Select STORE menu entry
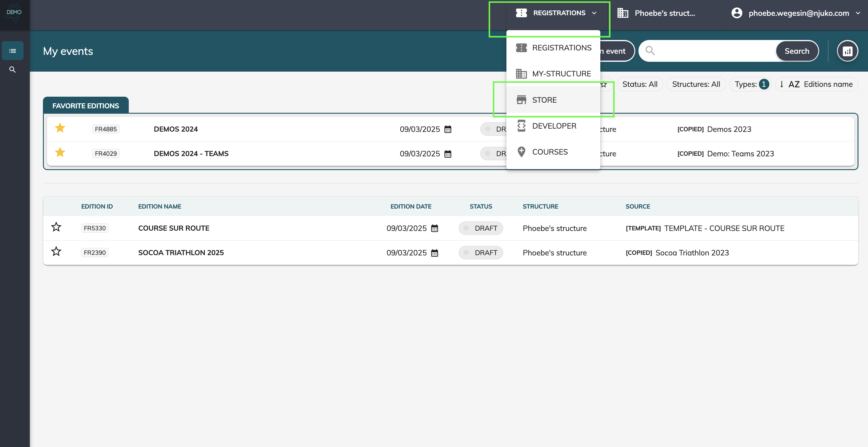Screen dimensions: 868x447 tap(553, 100)
